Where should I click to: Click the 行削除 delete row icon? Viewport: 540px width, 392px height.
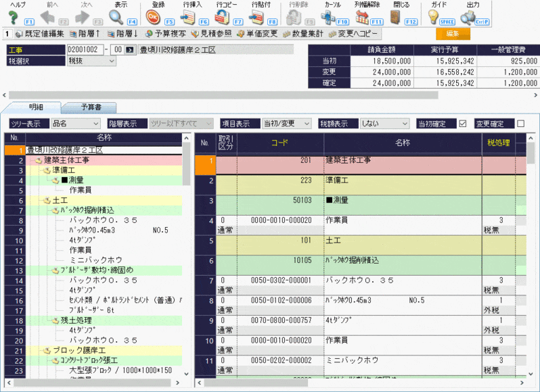tap(294, 17)
